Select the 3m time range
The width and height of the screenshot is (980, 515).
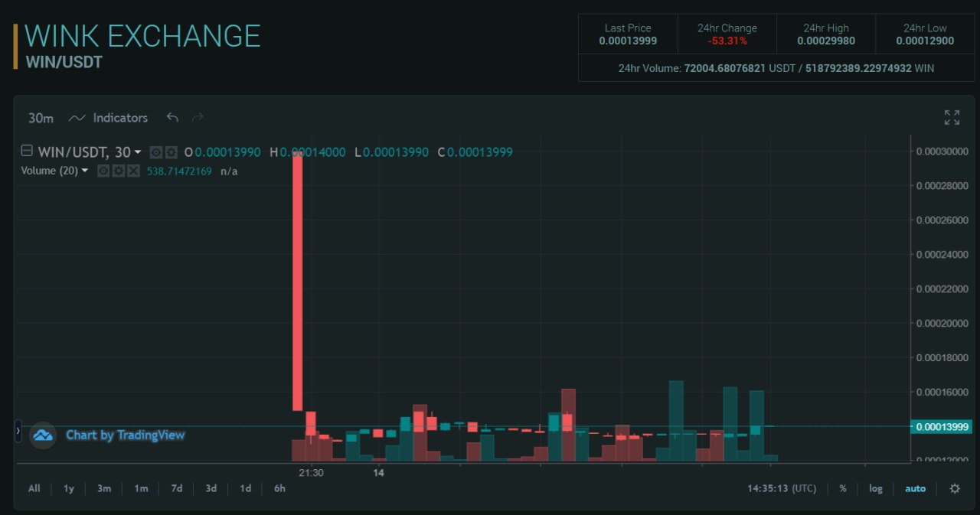(x=104, y=488)
